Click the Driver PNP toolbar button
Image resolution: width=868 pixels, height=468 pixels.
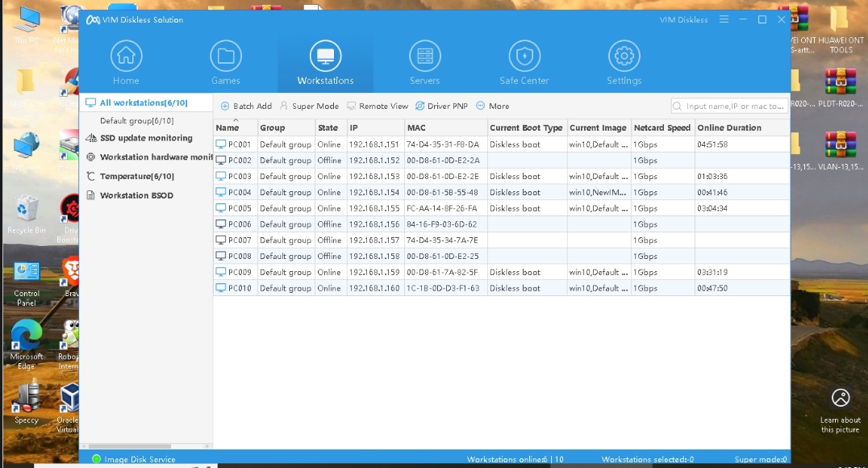(441, 106)
